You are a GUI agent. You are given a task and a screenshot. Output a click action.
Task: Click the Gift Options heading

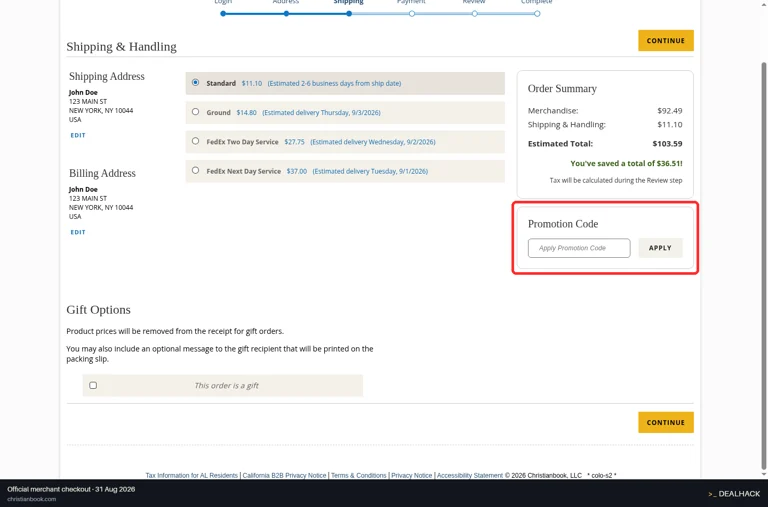click(x=98, y=310)
